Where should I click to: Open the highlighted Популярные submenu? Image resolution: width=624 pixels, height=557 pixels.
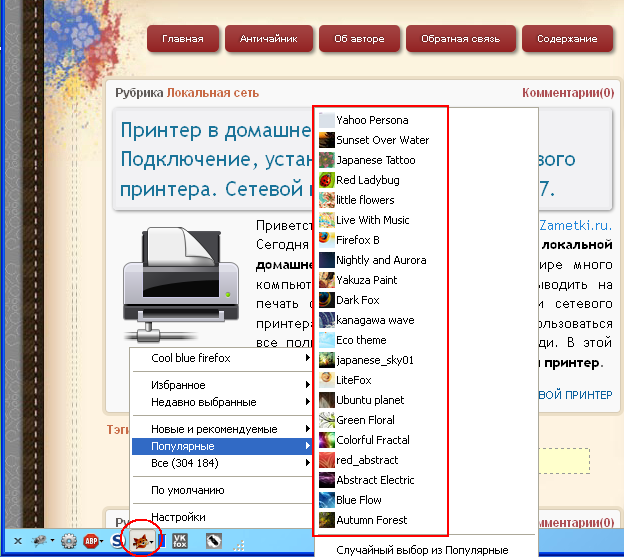click(222, 446)
